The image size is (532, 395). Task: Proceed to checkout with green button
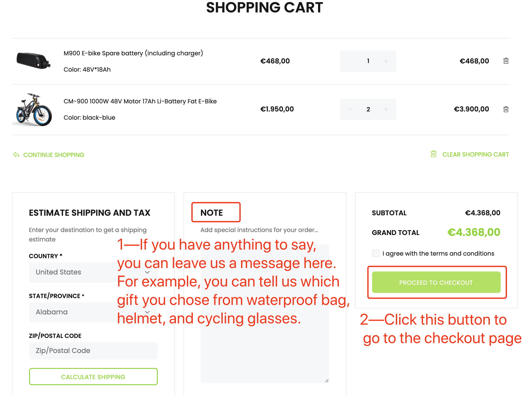click(x=436, y=282)
